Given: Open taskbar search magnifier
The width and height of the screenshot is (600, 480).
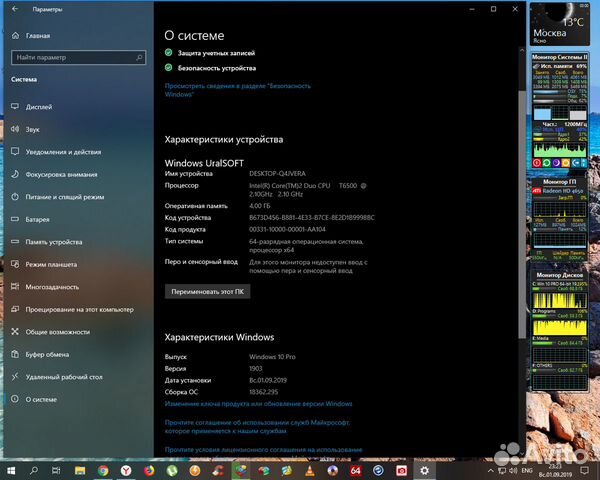Looking at the screenshot, I should tap(34, 470).
